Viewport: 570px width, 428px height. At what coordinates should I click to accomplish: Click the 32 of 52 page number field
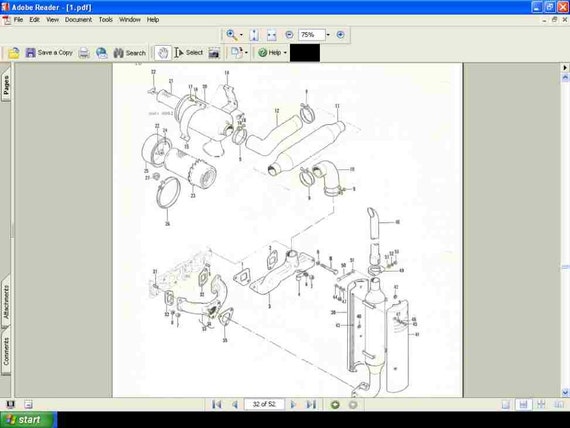pos(264,404)
